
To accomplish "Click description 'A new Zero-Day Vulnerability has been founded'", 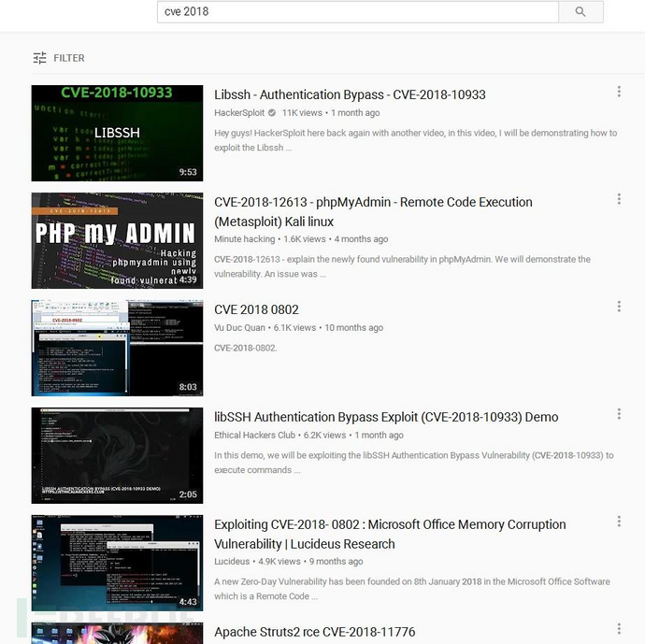I will pos(412,589).
